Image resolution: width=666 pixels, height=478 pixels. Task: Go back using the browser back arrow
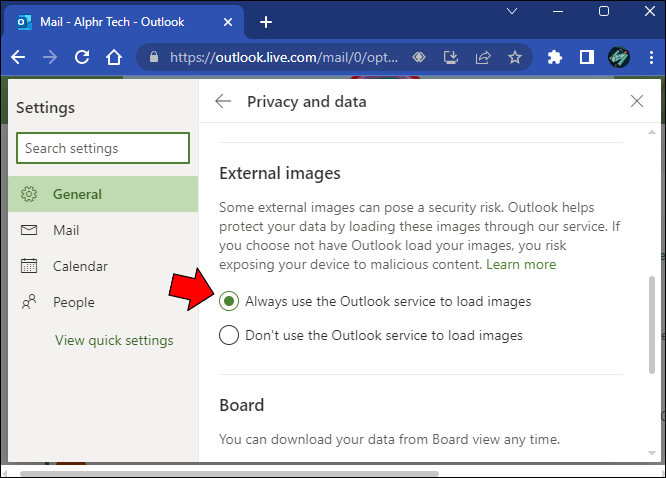point(18,57)
